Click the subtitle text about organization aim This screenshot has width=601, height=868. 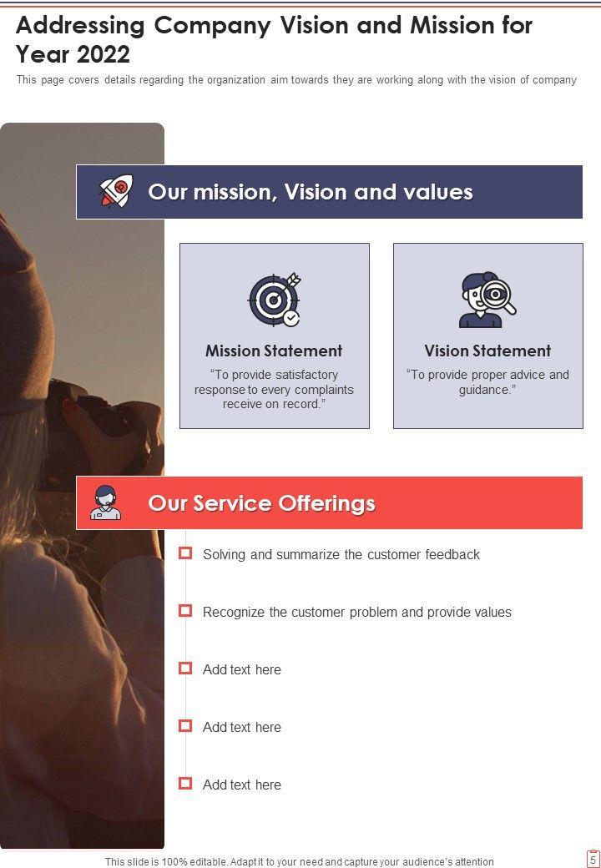click(296, 80)
